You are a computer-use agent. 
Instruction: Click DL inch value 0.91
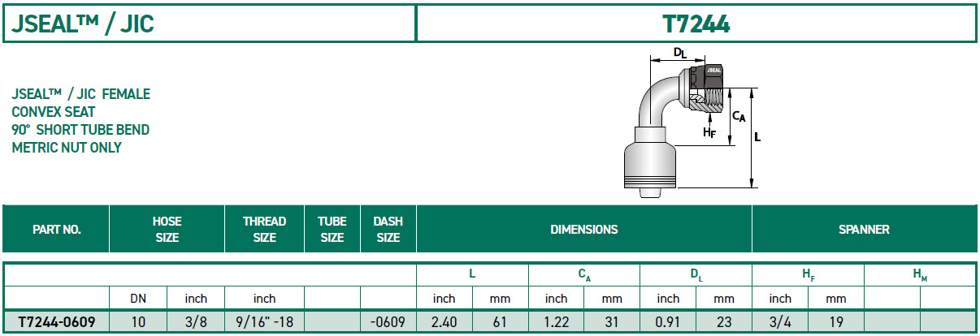pyautogui.click(x=668, y=321)
